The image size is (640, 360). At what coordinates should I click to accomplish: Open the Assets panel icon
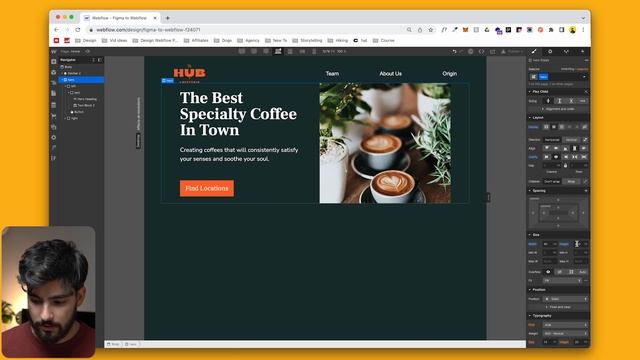pyautogui.click(x=53, y=127)
